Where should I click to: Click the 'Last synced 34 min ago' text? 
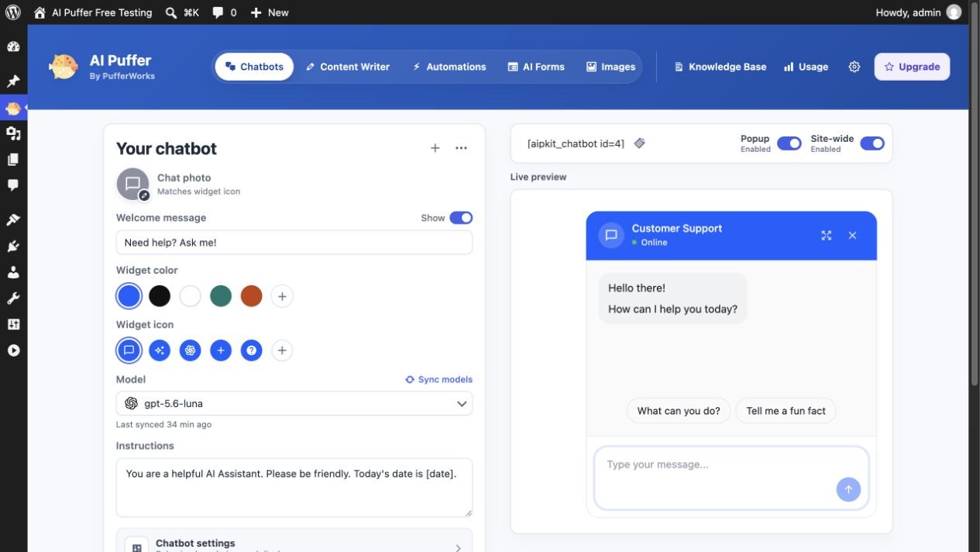coord(163,425)
